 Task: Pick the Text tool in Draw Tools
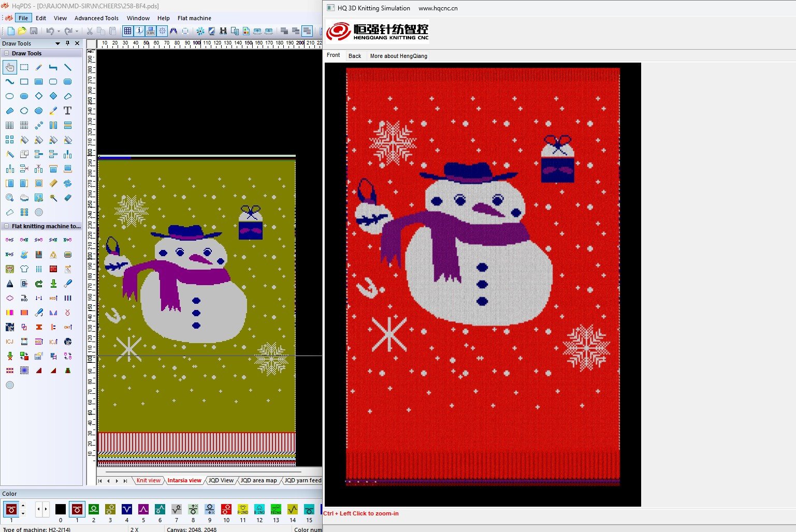(x=67, y=111)
